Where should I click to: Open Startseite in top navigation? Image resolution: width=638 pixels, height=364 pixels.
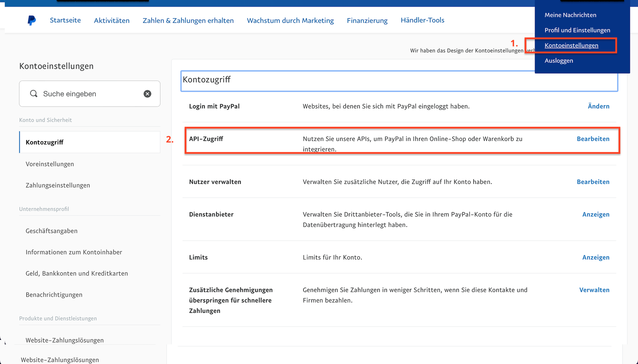[x=65, y=20]
